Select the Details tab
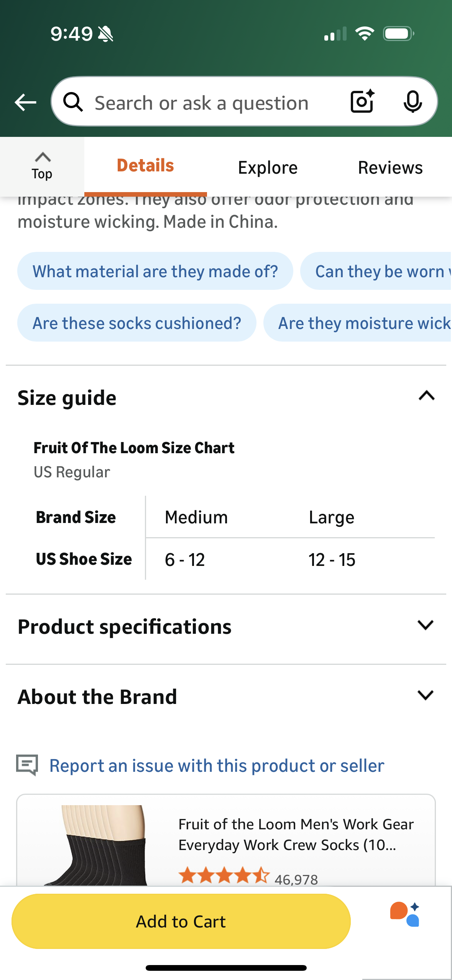The height and width of the screenshot is (980, 452). [x=145, y=166]
